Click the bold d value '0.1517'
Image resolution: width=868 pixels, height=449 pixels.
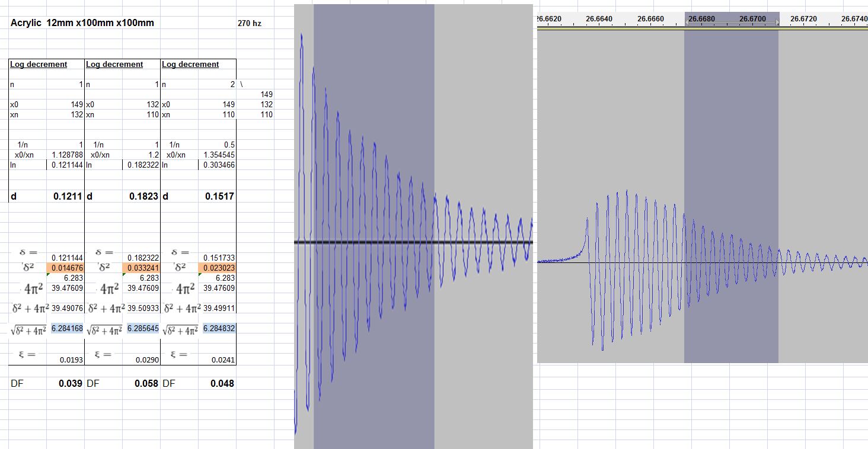[x=220, y=196]
